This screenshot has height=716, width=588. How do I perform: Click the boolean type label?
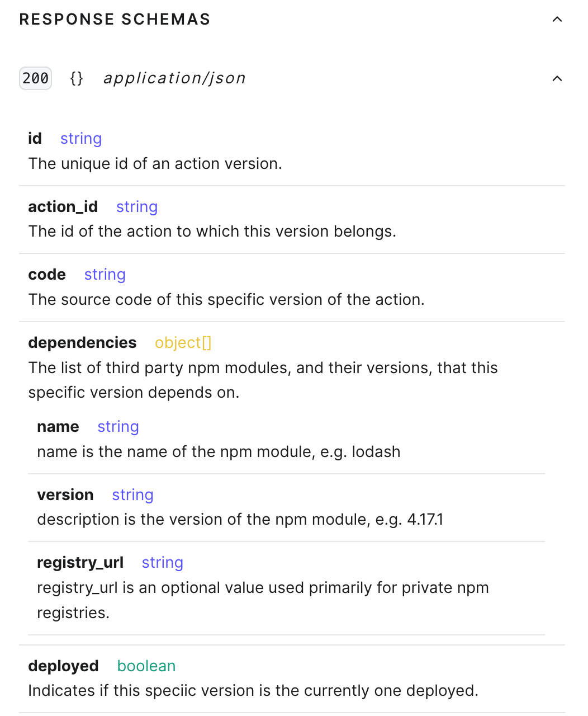[146, 666]
